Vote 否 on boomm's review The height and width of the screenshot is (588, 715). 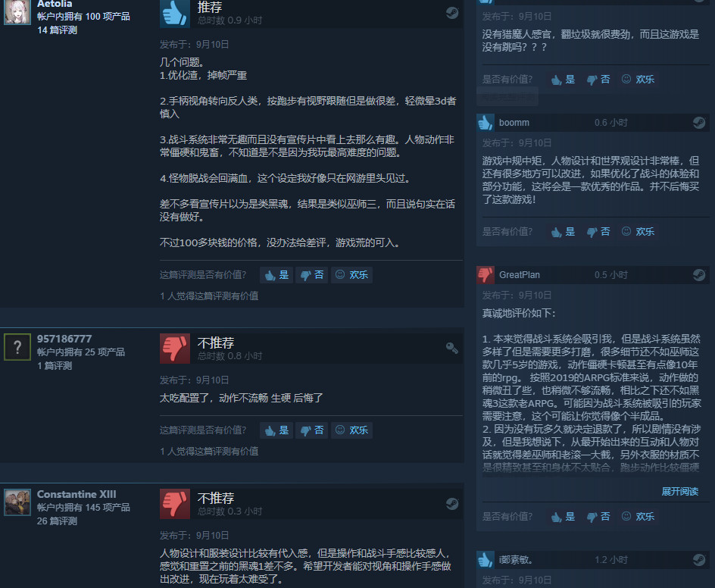598,232
